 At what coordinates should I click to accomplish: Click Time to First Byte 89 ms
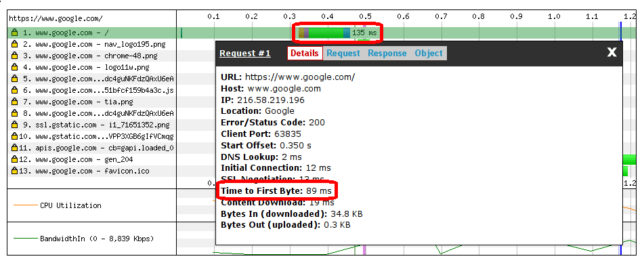click(x=276, y=190)
